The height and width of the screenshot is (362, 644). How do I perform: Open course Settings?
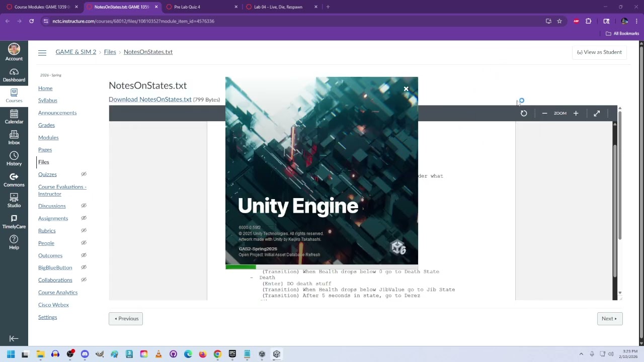(47, 317)
